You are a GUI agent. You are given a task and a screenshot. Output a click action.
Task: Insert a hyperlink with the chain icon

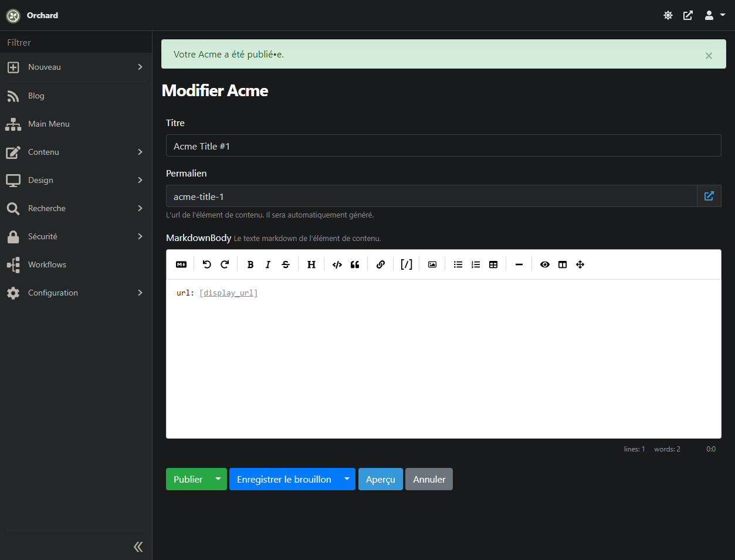pos(381,264)
